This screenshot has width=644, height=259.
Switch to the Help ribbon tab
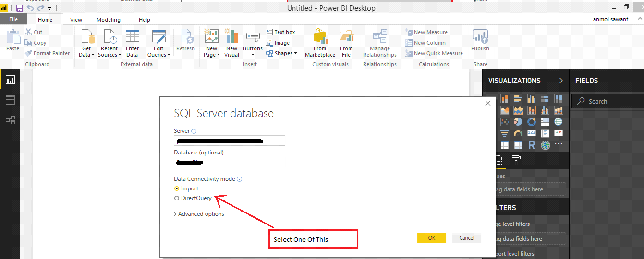145,20
